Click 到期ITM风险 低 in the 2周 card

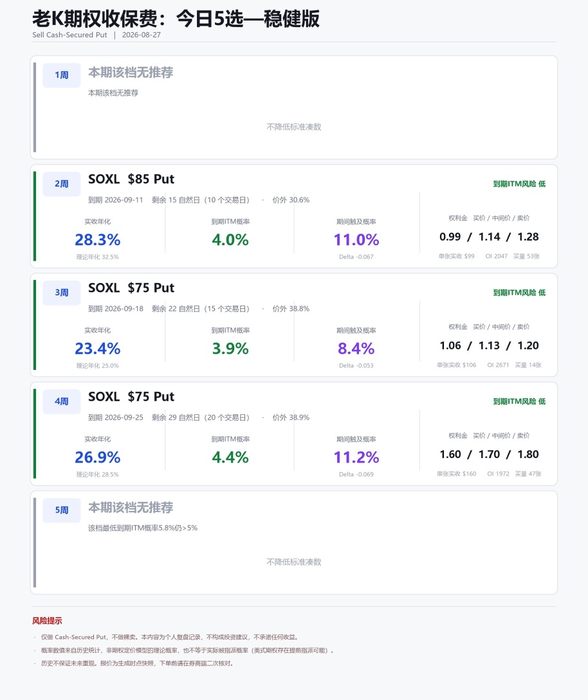click(x=519, y=184)
